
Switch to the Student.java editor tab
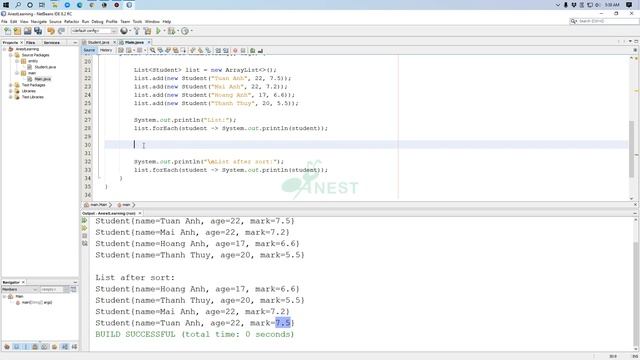pyautogui.click(x=98, y=42)
